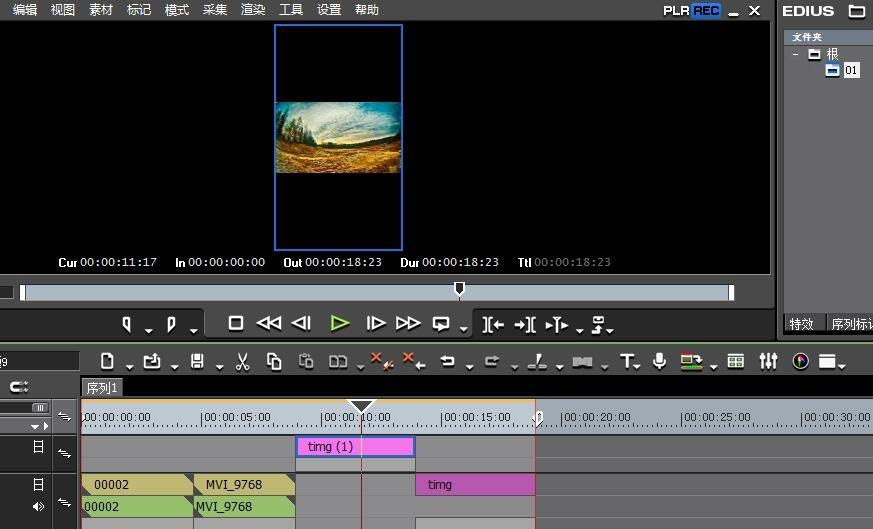Click the Export/Print to File icon
Screen dimensions: 873x529
[691, 361]
